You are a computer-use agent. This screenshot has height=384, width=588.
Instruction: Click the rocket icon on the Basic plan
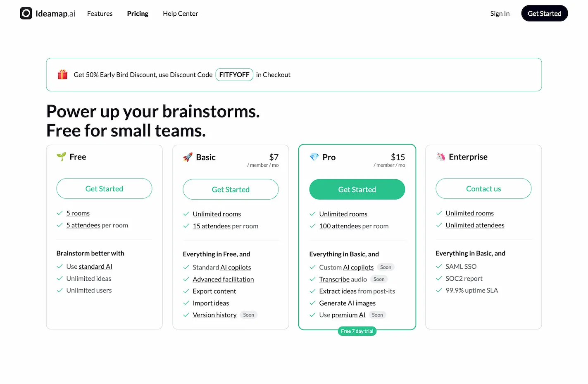pos(188,157)
